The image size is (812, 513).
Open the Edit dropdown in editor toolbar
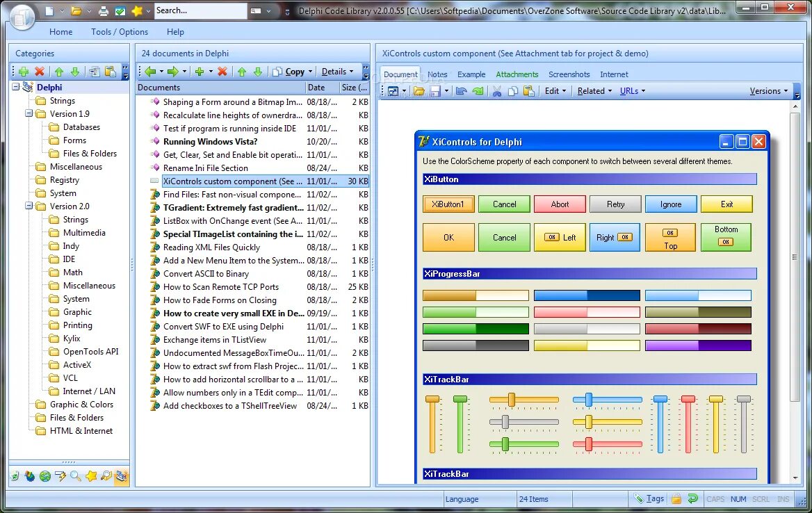[x=555, y=91]
